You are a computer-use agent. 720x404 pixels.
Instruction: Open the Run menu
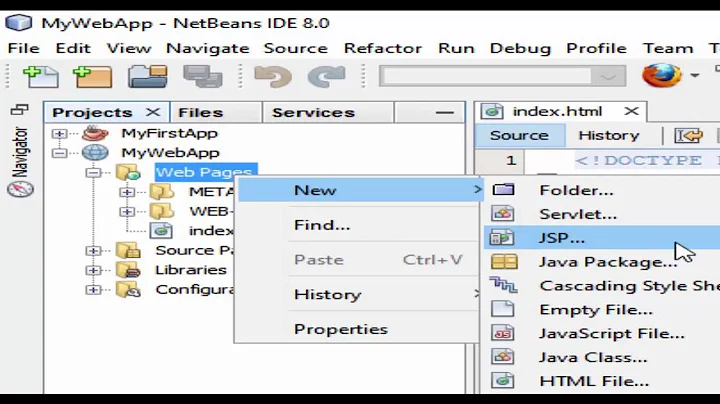(456, 48)
